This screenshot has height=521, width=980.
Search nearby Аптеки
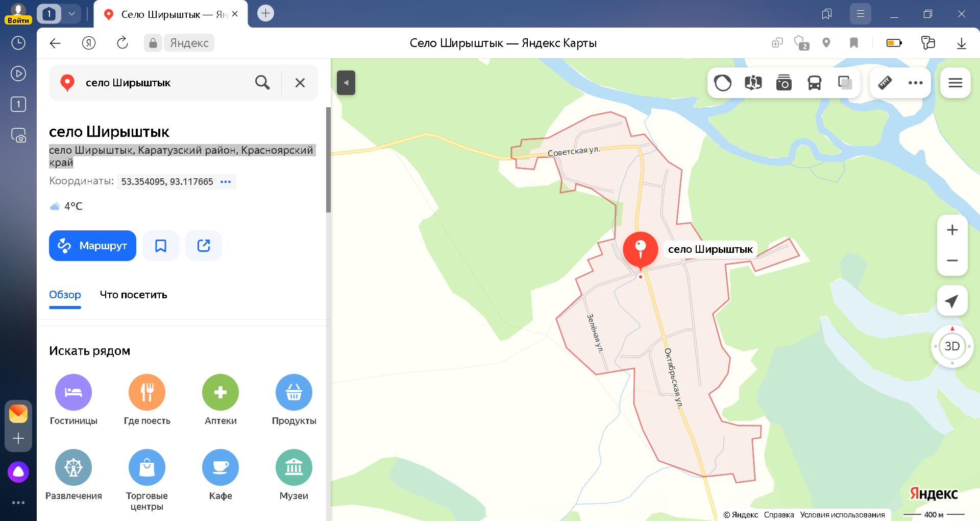[x=220, y=400]
